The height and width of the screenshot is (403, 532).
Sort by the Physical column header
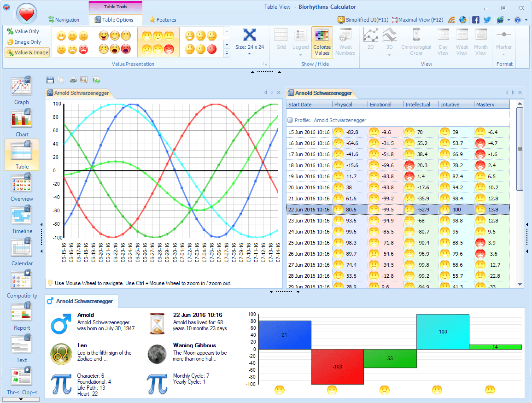(350, 105)
